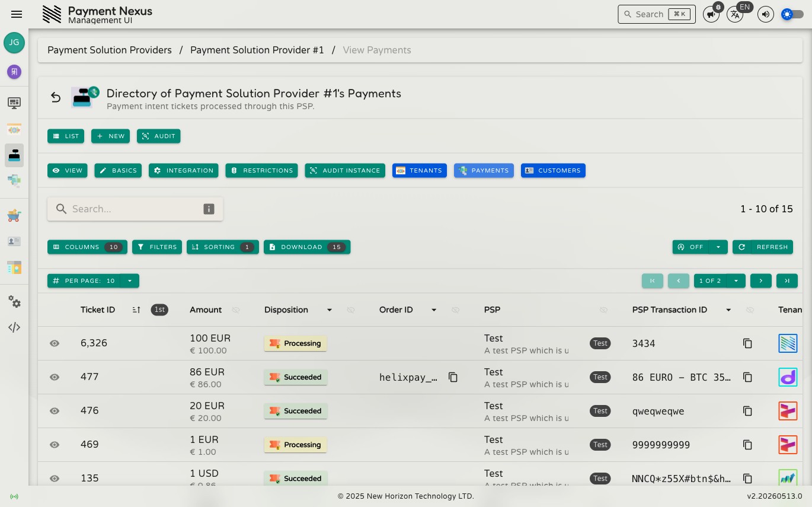Open the shopping cart sidebar icon
Screen dimensions: 812x507
[x=14, y=215]
